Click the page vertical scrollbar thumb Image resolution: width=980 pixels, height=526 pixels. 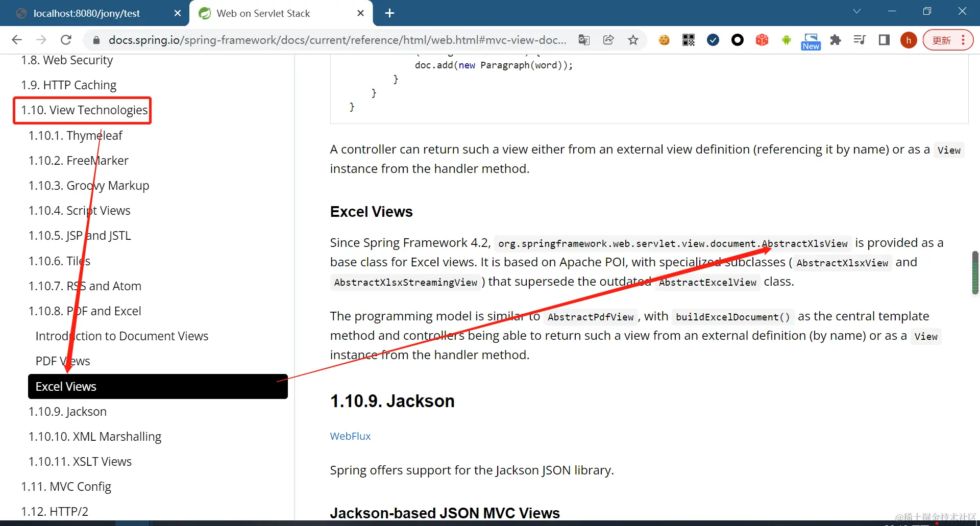tap(975, 273)
